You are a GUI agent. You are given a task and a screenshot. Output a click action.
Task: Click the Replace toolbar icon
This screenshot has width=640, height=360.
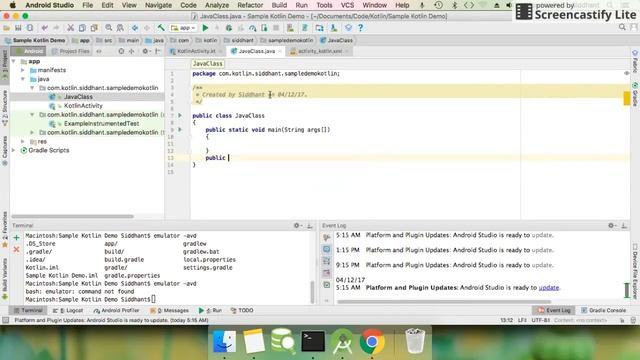click(120, 28)
